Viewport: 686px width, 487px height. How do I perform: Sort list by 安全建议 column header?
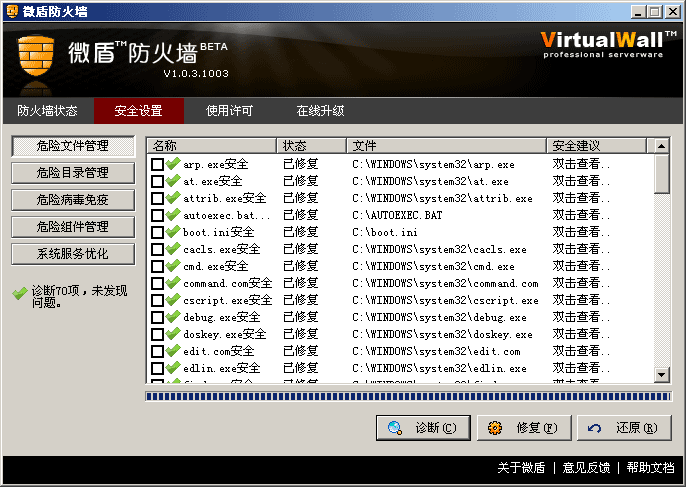[x=596, y=146]
